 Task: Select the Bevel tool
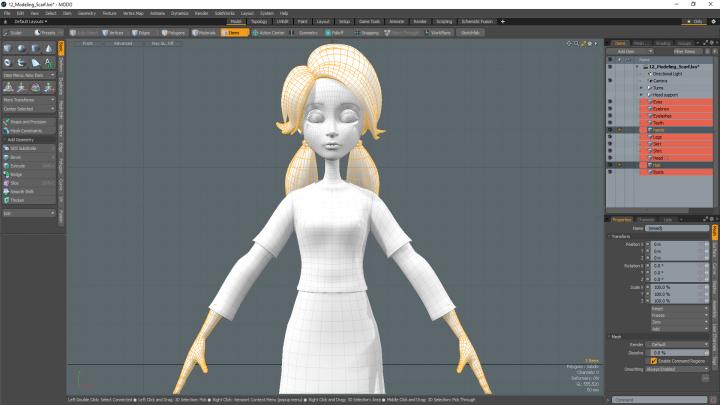16,157
